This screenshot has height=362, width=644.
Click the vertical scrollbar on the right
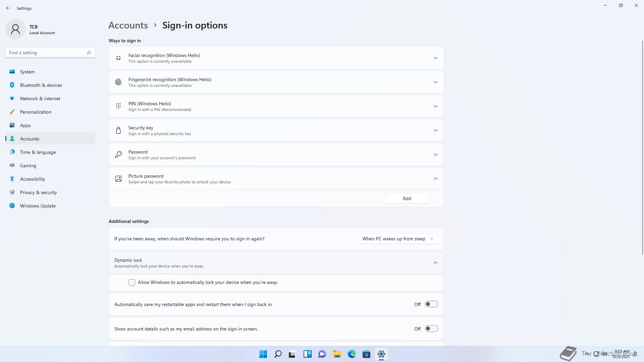click(x=643, y=147)
